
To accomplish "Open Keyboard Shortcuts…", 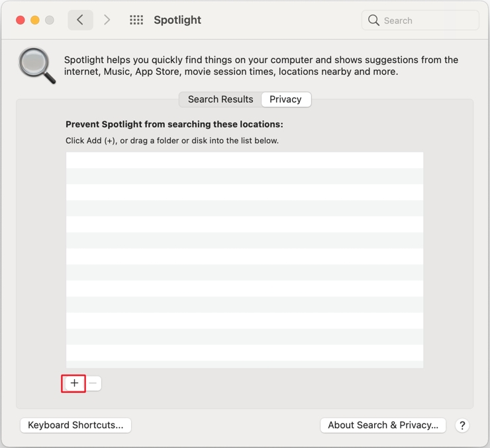I will click(x=75, y=425).
